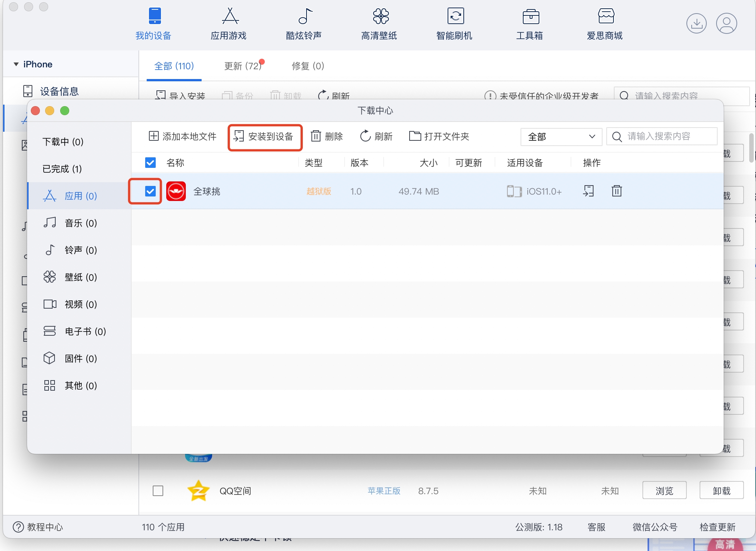The height and width of the screenshot is (551, 756).
Task: Click trash icon in 全球挑 row
Action: [x=616, y=191]
